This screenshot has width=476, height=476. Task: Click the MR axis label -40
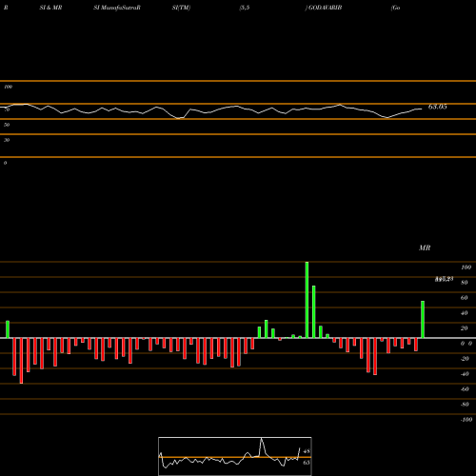[x=465, y=374]
